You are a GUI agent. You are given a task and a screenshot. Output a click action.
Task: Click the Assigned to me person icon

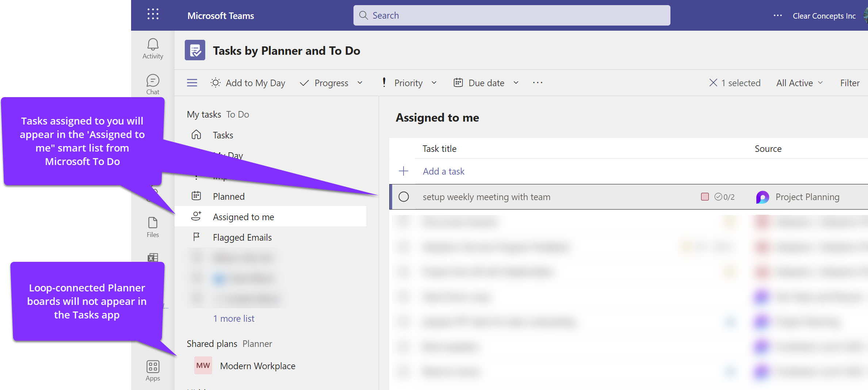tap(196, 217)
